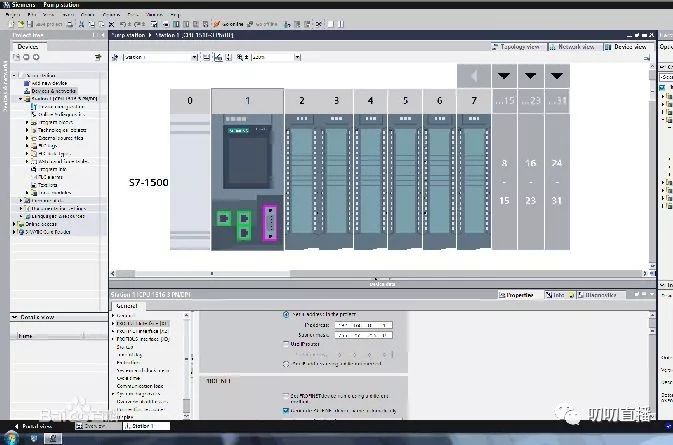Click the green PROFINET port on CPU left
The width and height of the screenshot is (673, 445).
click(223, 218)
